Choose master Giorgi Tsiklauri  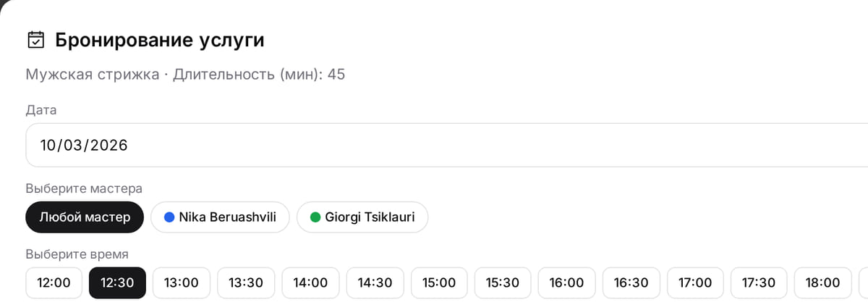(x=362, y=217)
